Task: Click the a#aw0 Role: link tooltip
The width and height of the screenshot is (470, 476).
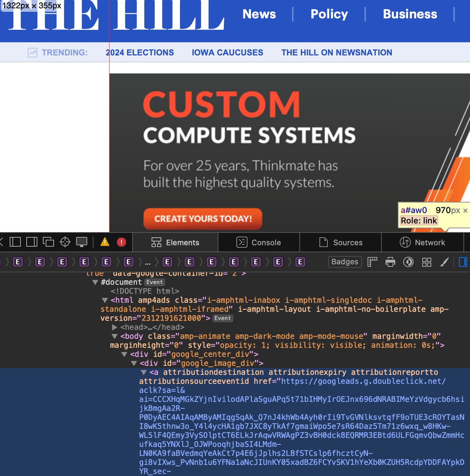Action: point(434,215)
